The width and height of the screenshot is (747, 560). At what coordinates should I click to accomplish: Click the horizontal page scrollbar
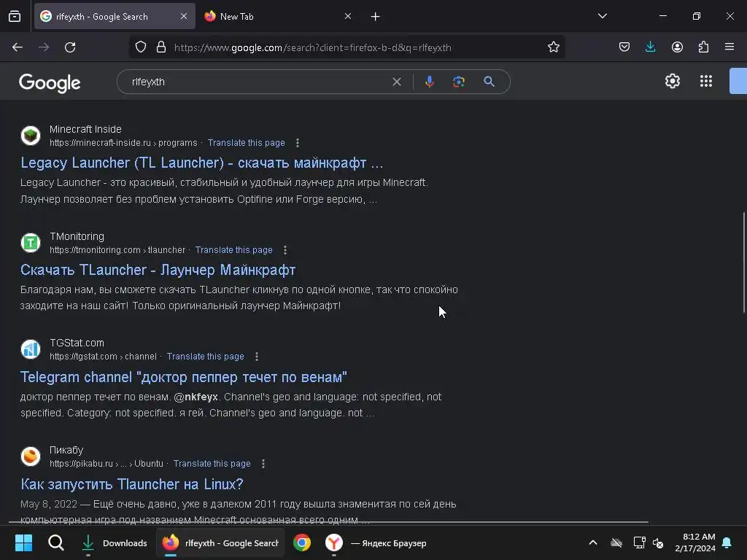(329, 522)
